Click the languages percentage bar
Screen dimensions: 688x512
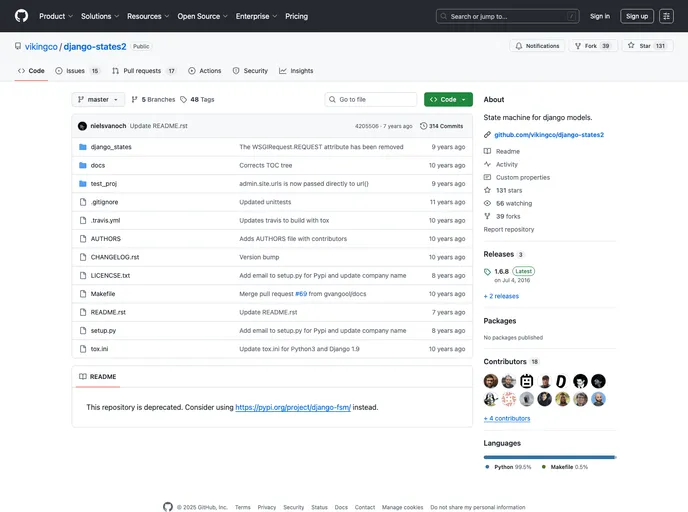[550, 457]
